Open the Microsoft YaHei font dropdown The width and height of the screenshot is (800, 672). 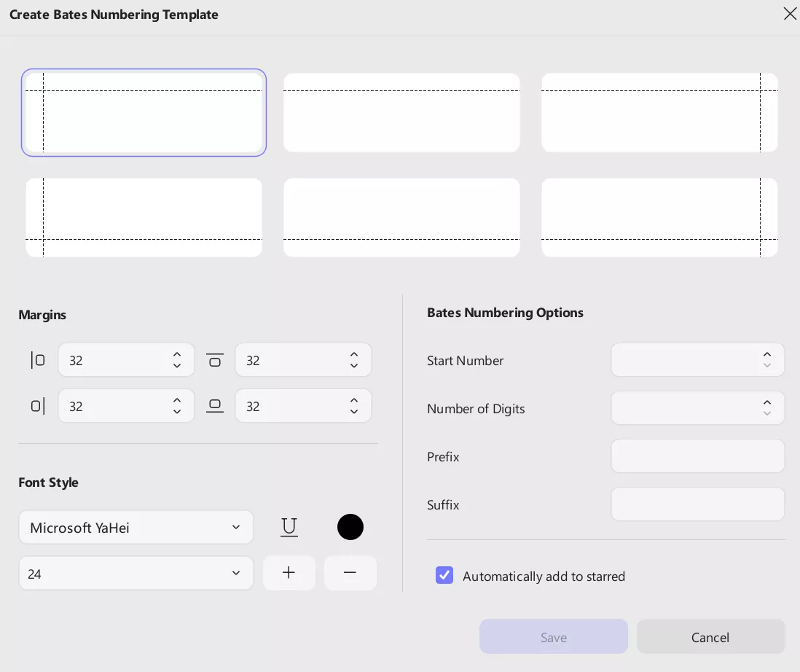[136, 527]
